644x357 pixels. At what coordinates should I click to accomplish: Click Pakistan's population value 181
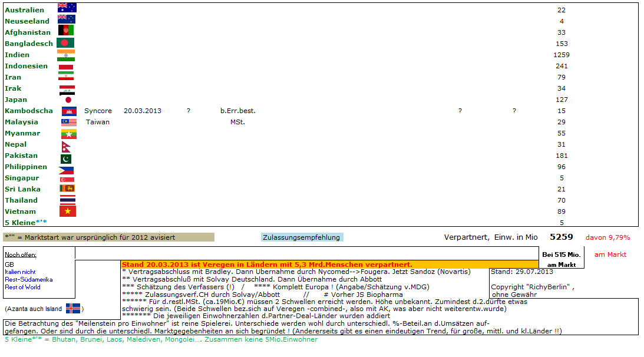[562, 156]
